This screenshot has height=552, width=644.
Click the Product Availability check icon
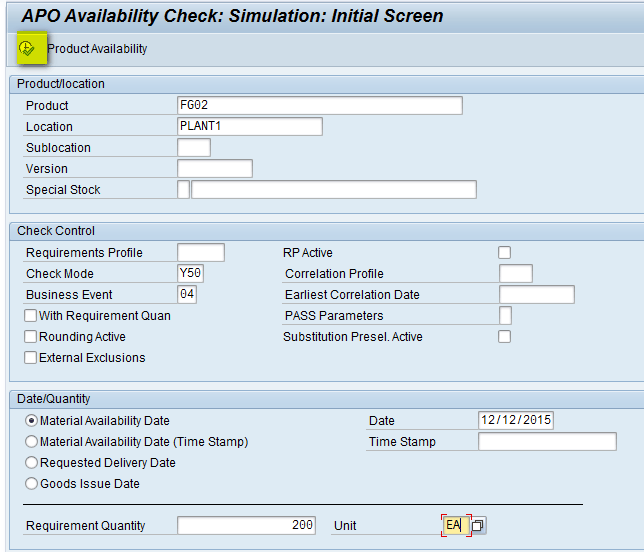point(27,48)
